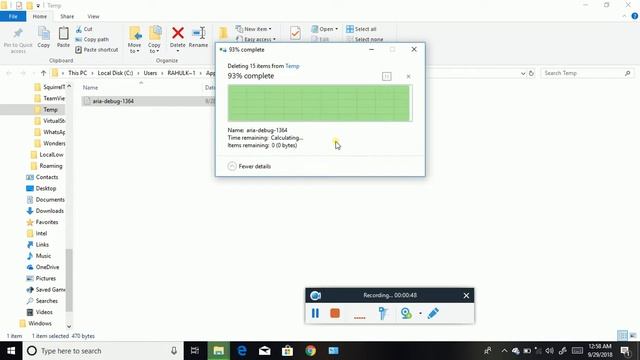
Task: Open the Open dropdown in ribbon
Action: [324, 29]
